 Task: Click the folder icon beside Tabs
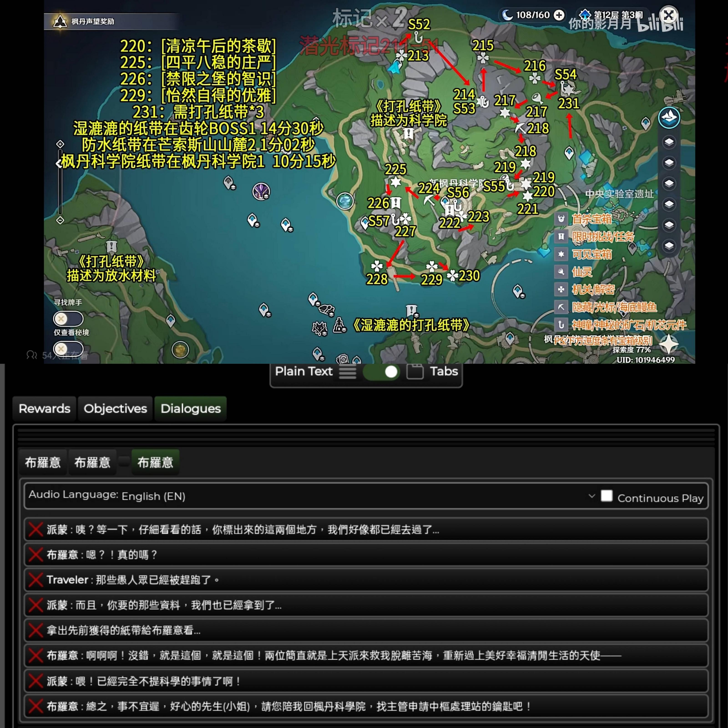click(415, 372)
